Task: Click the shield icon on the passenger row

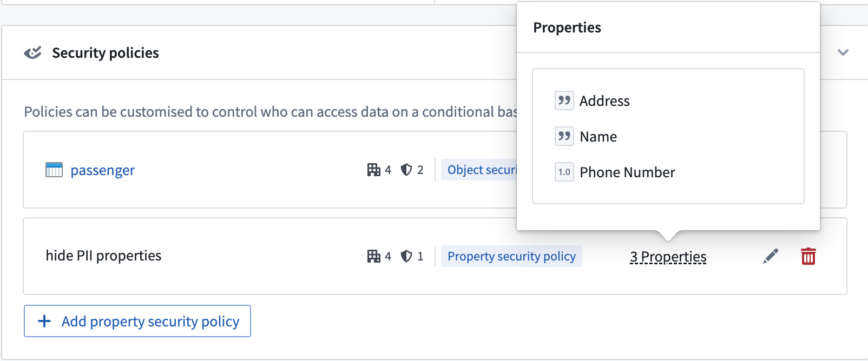Action: [x=407, y=170]
